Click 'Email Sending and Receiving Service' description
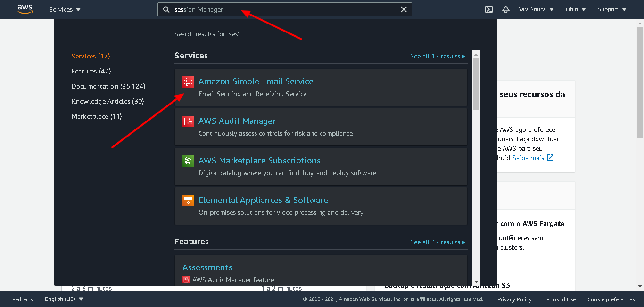Screen dimensions: 644x307 (x=253, y=94)
